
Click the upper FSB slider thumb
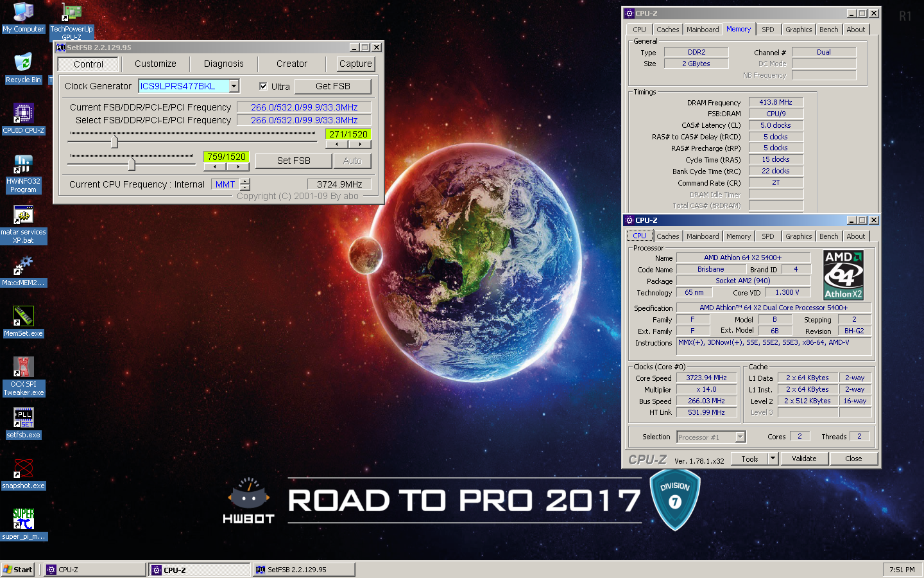tap(114, 142)
